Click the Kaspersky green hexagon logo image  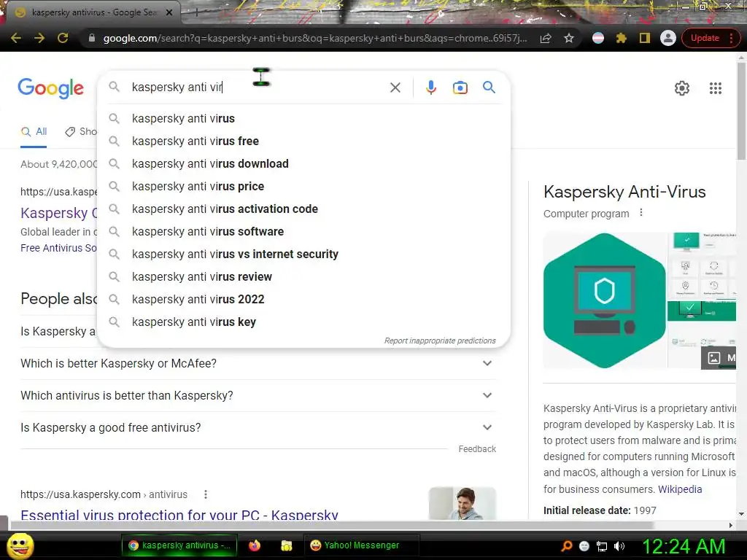[x=604, y=300]
